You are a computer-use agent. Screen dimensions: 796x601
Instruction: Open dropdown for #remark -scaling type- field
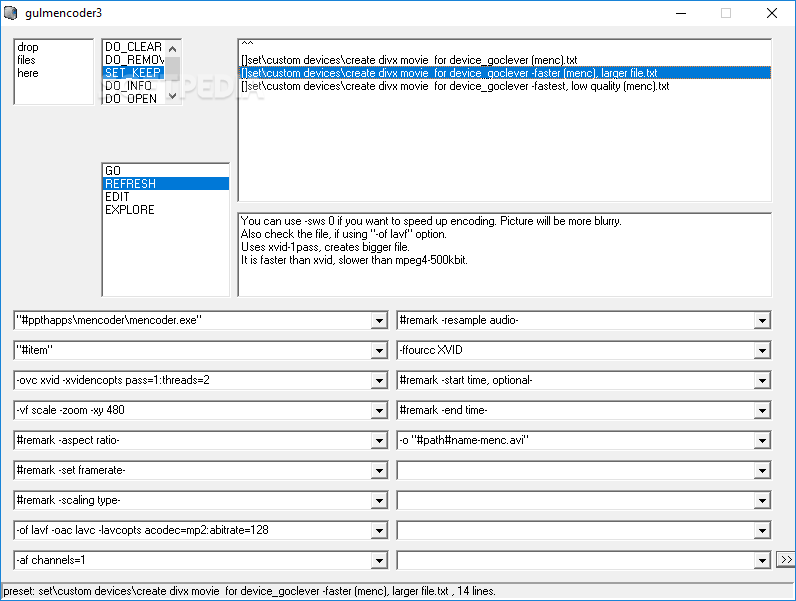[x=379, y=500]
